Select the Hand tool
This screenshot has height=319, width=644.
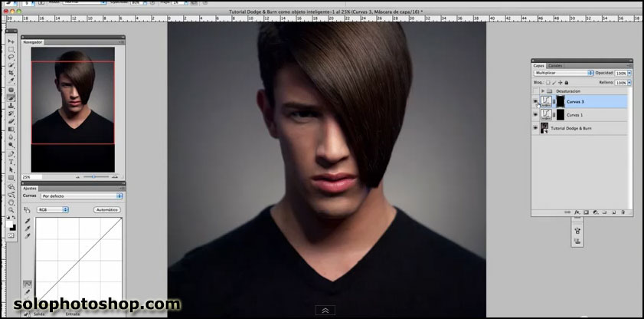click(x=11, y=202)
